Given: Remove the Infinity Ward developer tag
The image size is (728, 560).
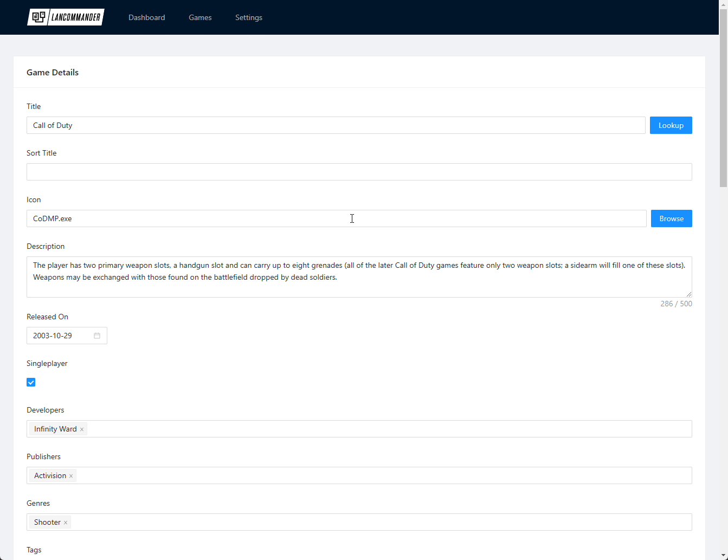Looking at the screenshot, I should 82,429.
